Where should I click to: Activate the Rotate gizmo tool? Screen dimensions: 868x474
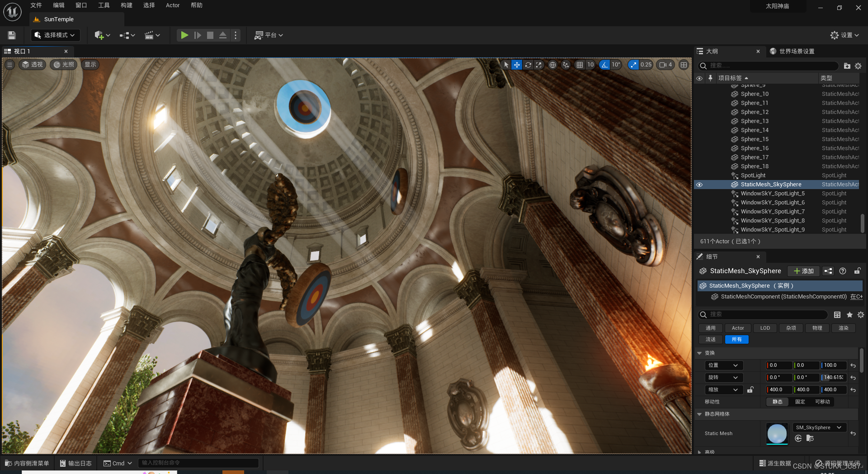528,65
